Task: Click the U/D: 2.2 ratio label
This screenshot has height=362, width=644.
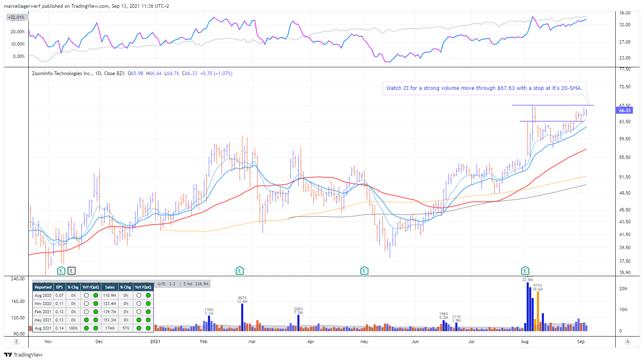Action: click(167, 284)
